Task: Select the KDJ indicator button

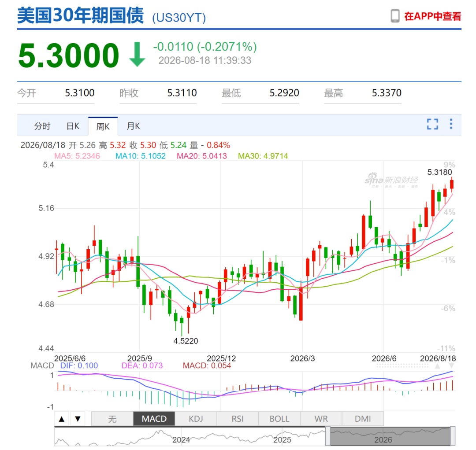Action: pos(196,419)
